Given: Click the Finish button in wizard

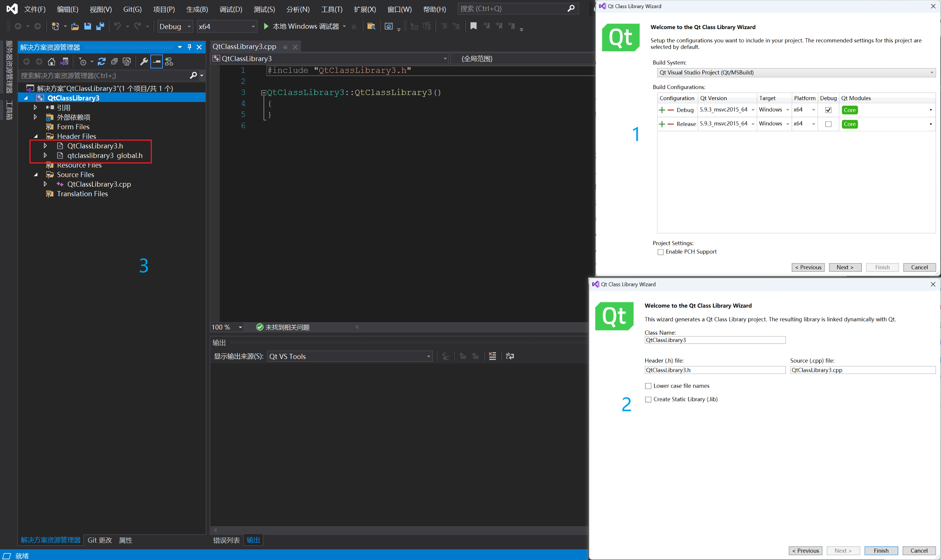Looking at the screenshot, I should 881,550.
